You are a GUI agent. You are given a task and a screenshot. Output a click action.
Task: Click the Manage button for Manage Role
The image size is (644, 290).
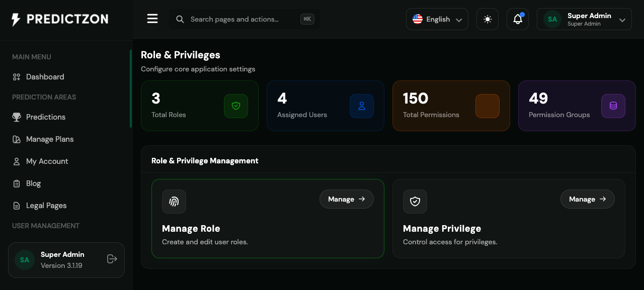coord(347,199)
